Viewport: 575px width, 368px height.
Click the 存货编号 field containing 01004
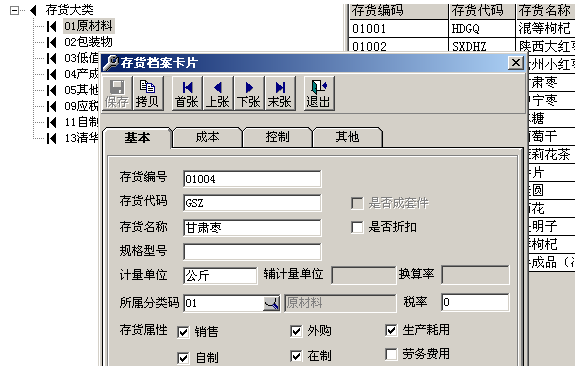252,179
